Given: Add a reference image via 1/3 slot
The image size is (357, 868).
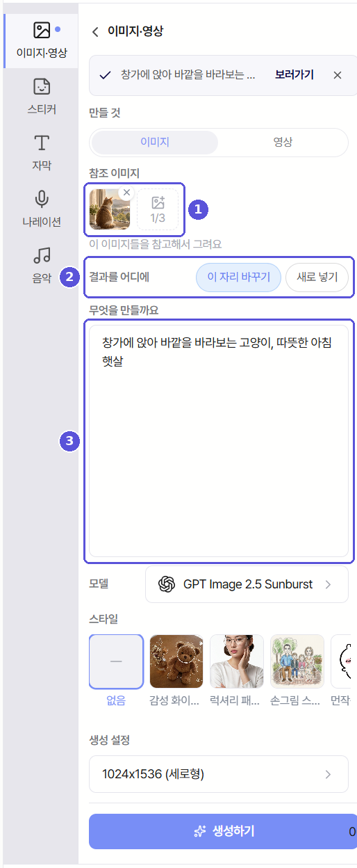Looking at the screenshot, I should [158, 209].
